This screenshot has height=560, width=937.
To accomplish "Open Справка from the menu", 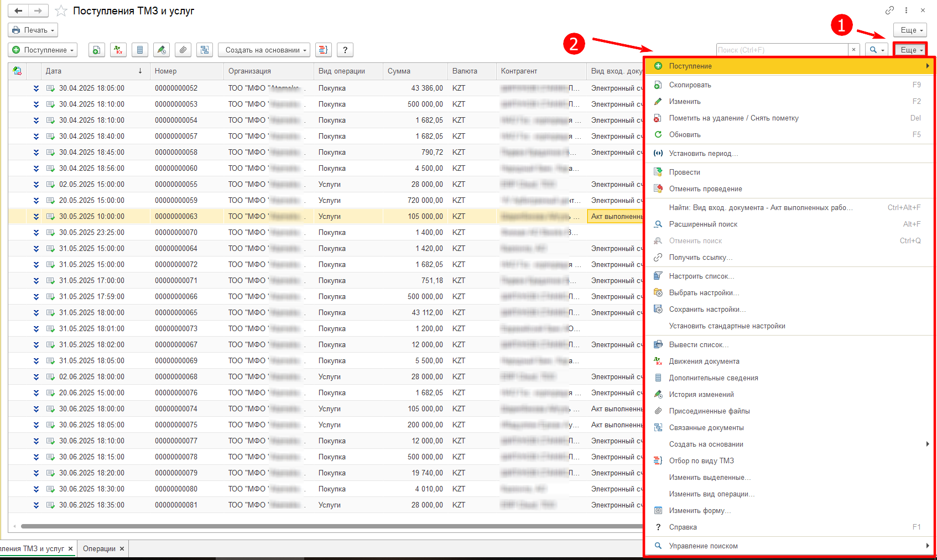I will point(790,527).
